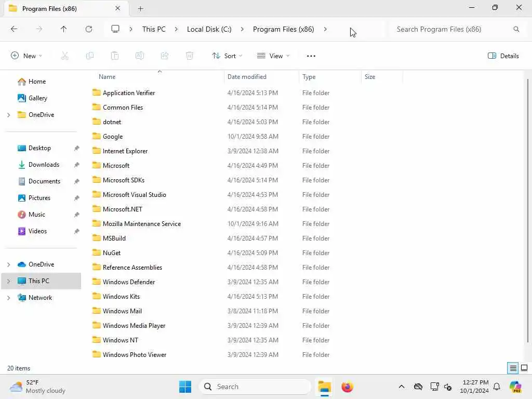Click the forward navigation arrow
532x399 pixels.
pyautogui.click(x=39, y=29)
